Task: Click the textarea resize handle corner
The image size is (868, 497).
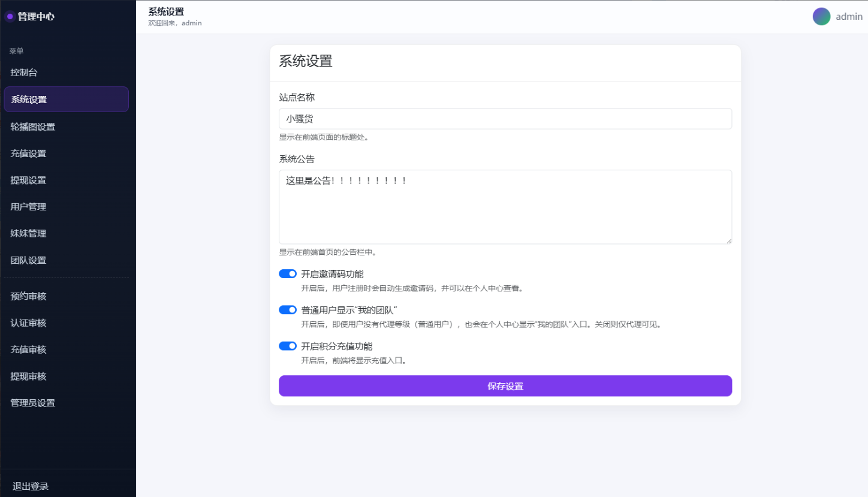Action: [728, 240]
